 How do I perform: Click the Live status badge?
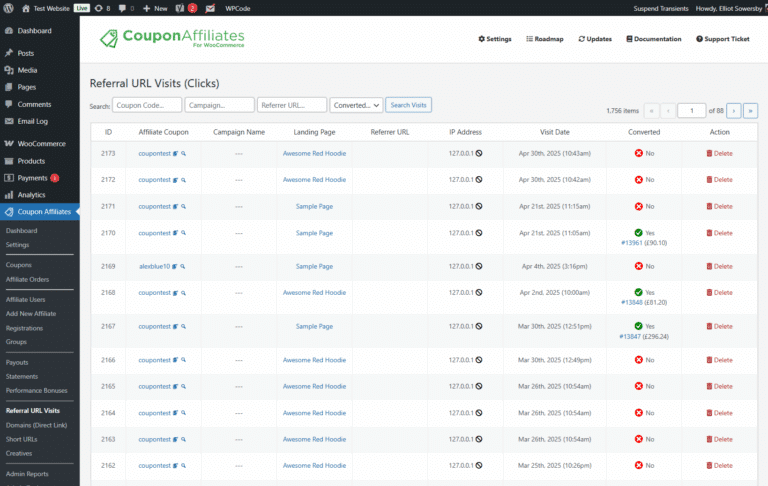click(82, 8)
